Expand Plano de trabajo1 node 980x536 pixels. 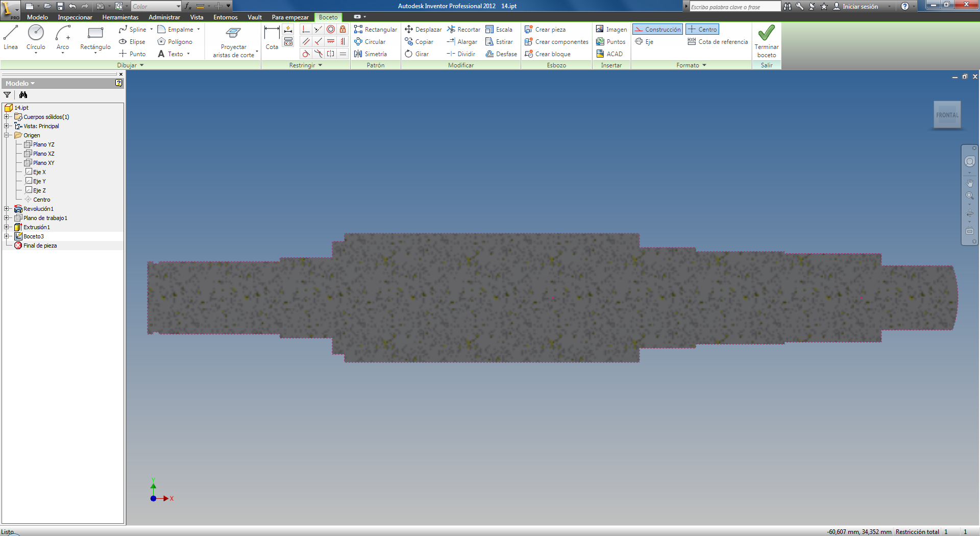pos(7,218)
